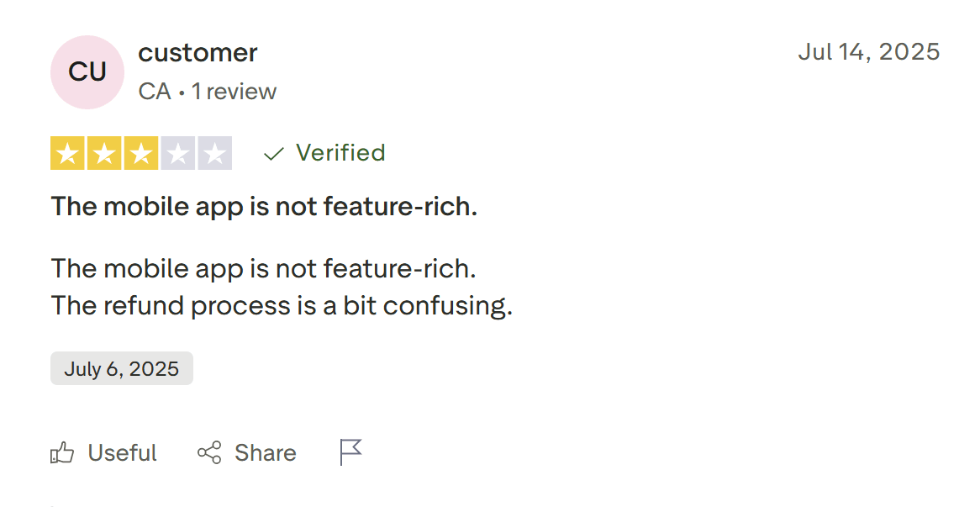
Task: Report the review using the flag icon
Action: point(350,452)
